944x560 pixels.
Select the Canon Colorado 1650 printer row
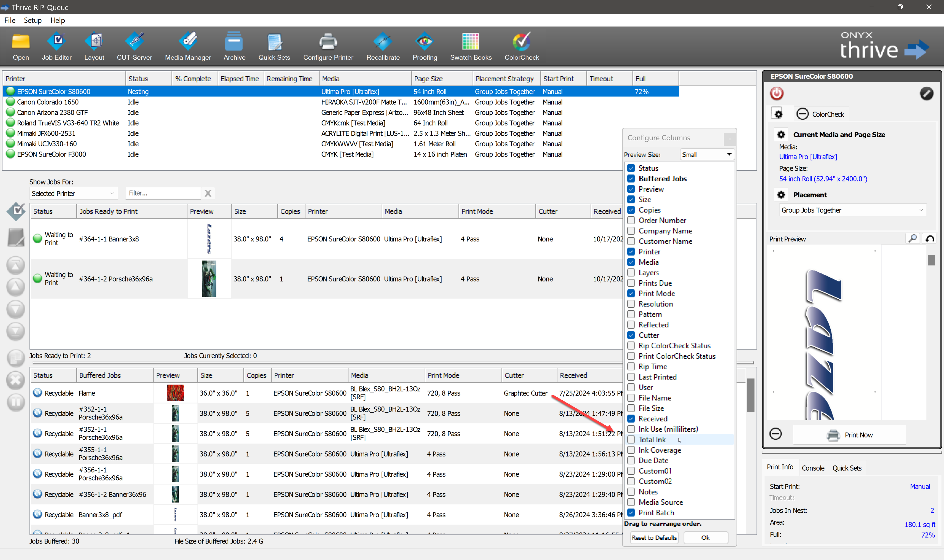pos(340,102)
